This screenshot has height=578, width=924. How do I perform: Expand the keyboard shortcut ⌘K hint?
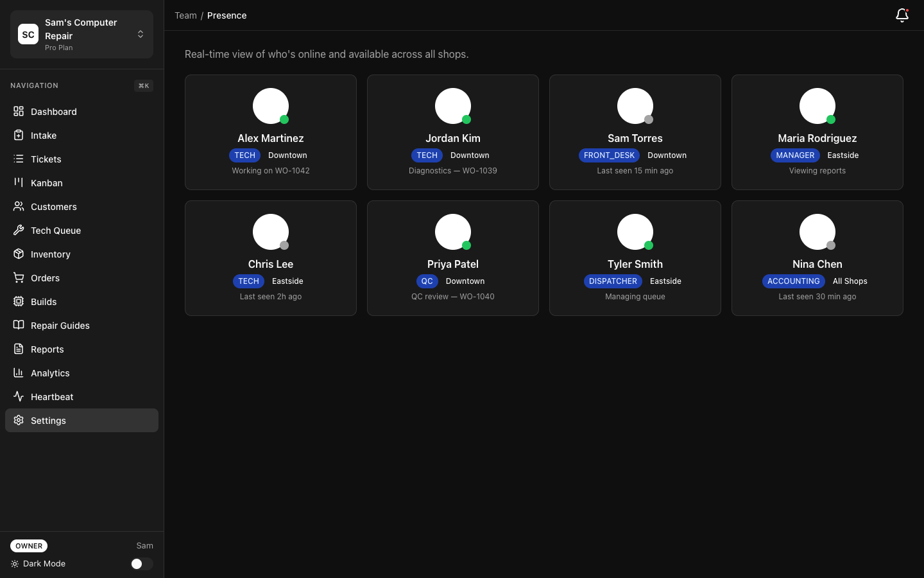pos(143,85)
